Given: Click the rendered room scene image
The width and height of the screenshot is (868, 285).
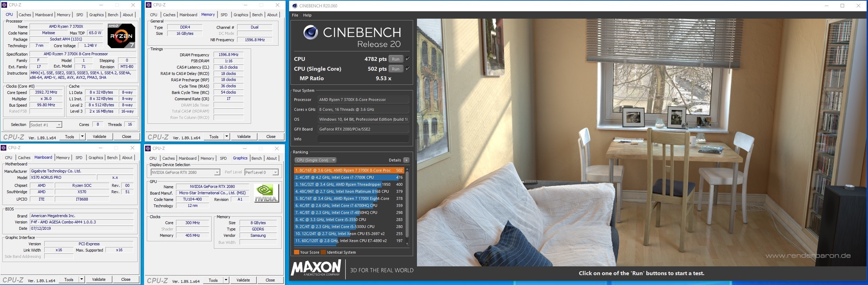Looking at the screenshot, I should pyautogui.click(x=641, y=142).
